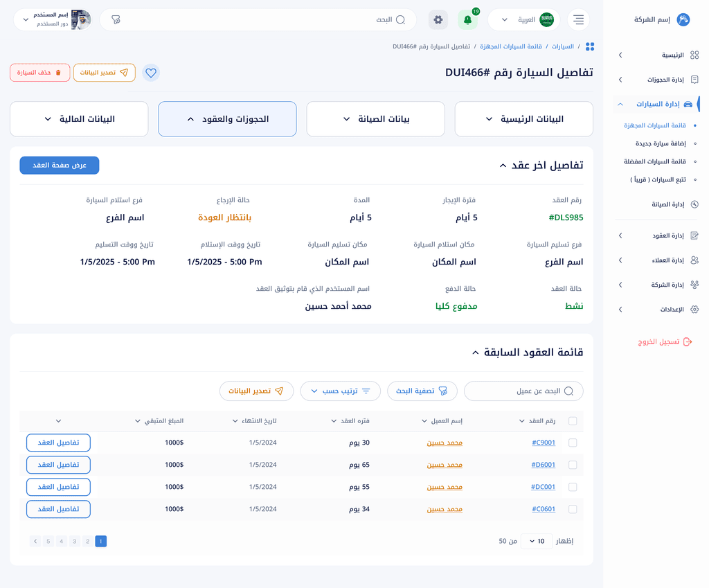
Task: Click the إدارة الصيانة sidebar icon
Action: click(x=694, y=204)
